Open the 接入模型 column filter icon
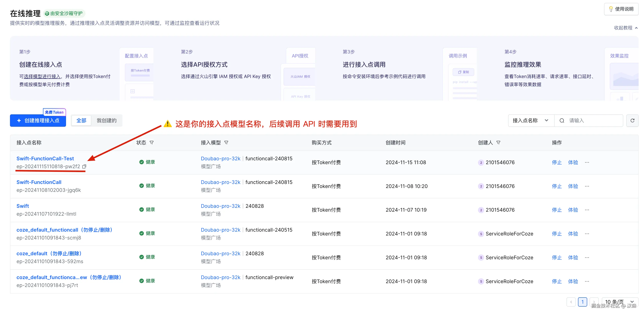Screen dimensions: 644x316 (226, 142)
